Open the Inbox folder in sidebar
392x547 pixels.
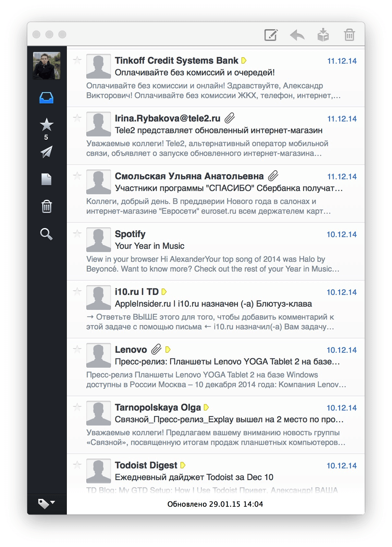(x=46, y=98)
